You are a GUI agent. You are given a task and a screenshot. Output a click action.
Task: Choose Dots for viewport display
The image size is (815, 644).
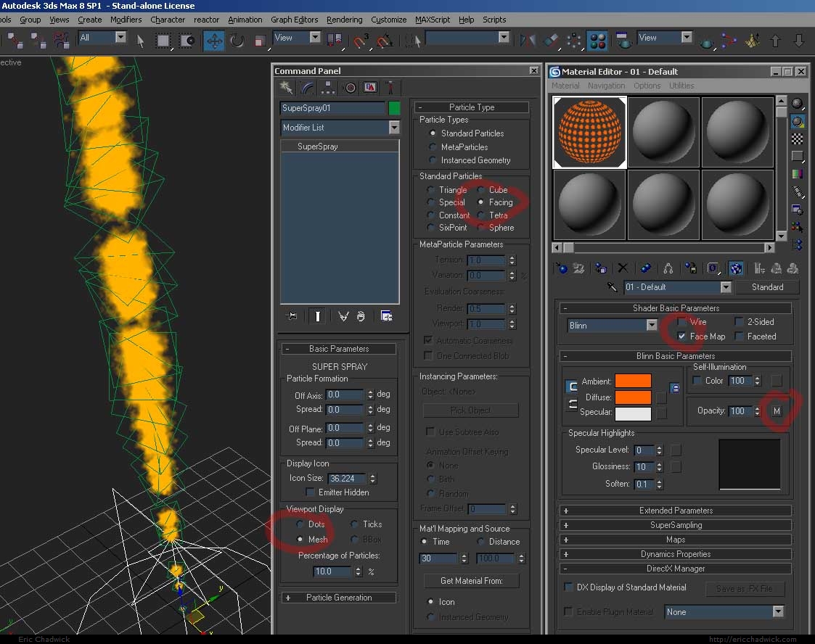coord(300,524)
